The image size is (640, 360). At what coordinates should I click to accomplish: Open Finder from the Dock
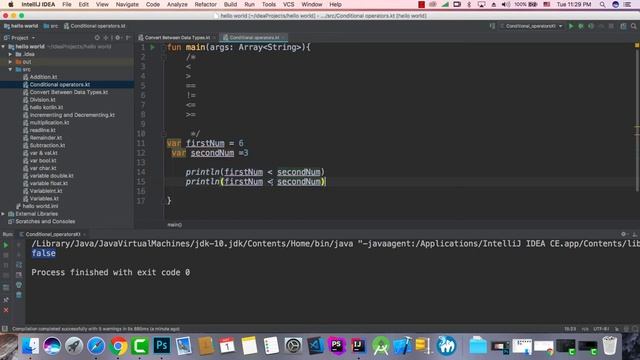coord(30,346)
